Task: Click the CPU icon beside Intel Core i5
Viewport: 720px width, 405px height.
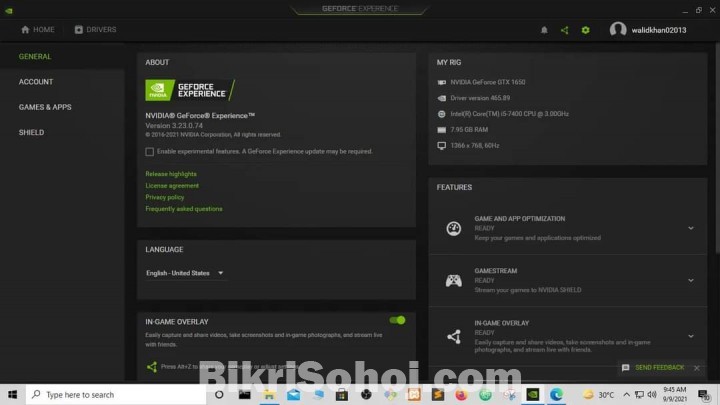Action: pyautogui.click(x=442, y=114)
